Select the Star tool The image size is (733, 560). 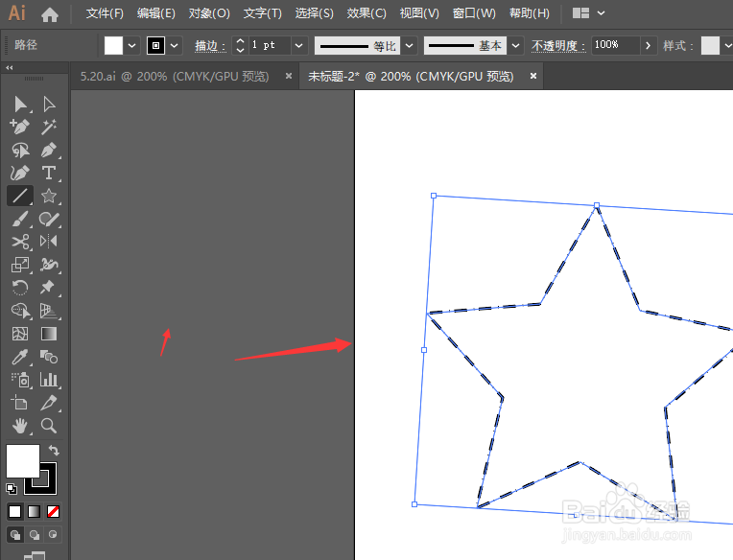pyautogui.click(x=49, y=196)
